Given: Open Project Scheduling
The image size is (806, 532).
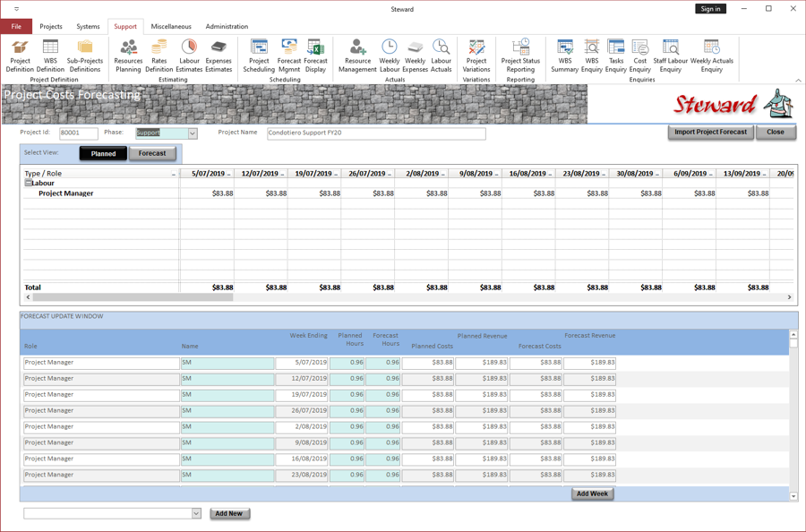Looking at the screenshot, I should [259, 56].
